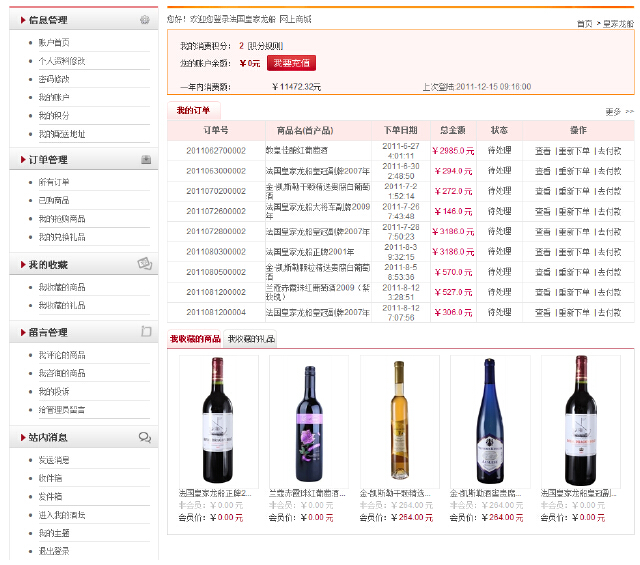Click the gear icon beside 信息管理
Viewport: 640px width, 565px height.
(x=145, y=20)
